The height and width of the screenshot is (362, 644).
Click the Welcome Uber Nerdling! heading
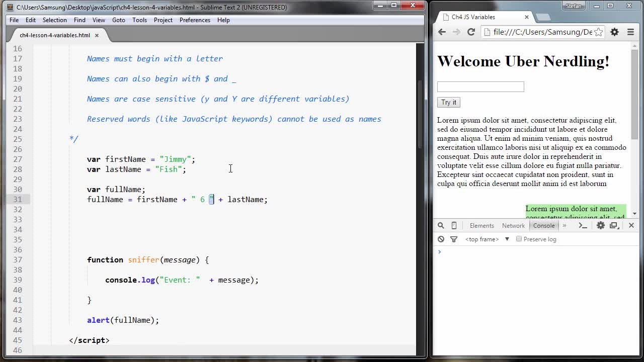523,61
